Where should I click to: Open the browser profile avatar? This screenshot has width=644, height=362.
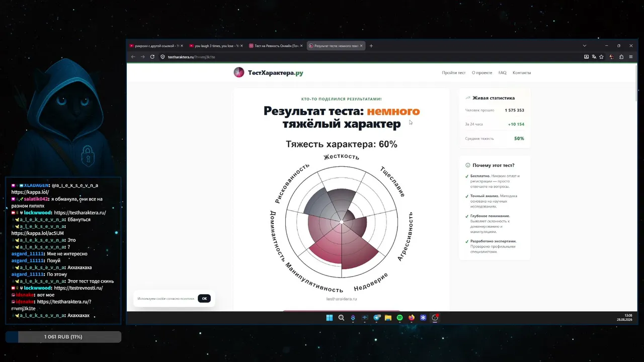[612, 57]
